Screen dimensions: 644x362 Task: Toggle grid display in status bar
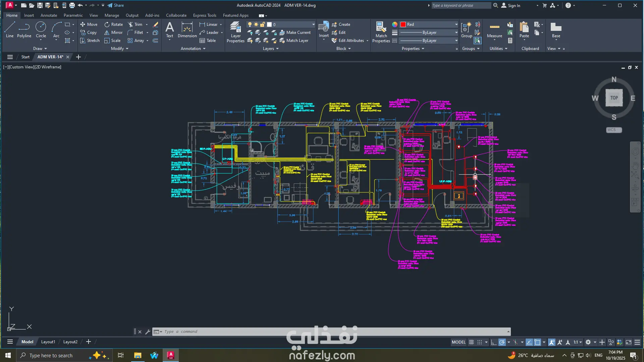471,342
